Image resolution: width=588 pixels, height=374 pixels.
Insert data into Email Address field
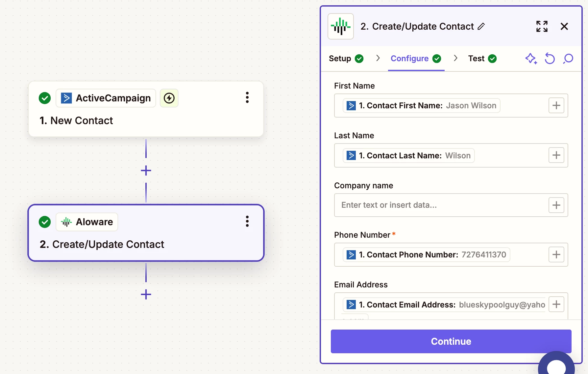tap(556, 304)
